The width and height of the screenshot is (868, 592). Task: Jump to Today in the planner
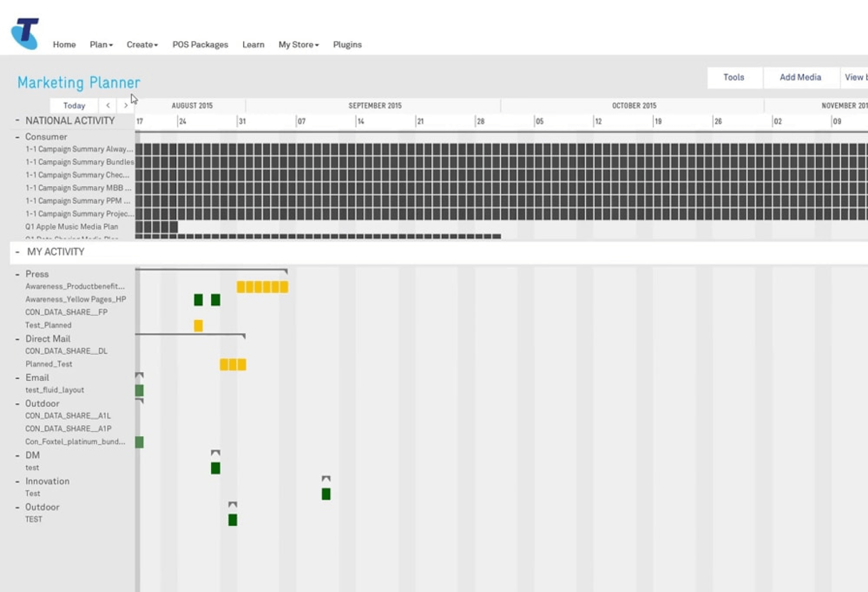[x=74, y=105]
